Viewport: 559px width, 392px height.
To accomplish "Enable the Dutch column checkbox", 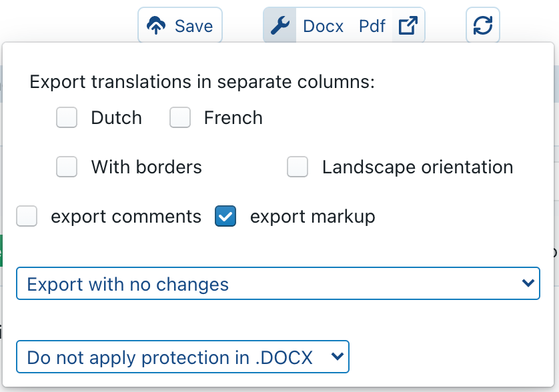I will click(x=67, y=118).
